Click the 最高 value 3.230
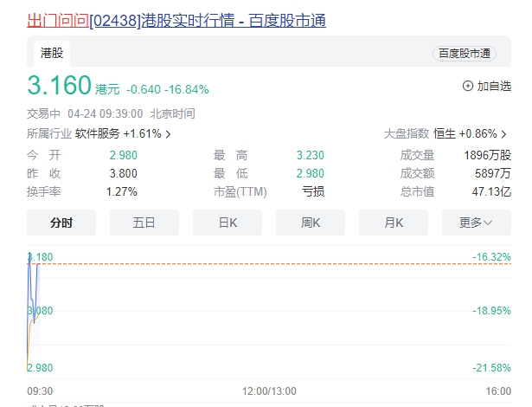Image resolution: width=532 pixels, height=407 pixels. tap(310, 155)
